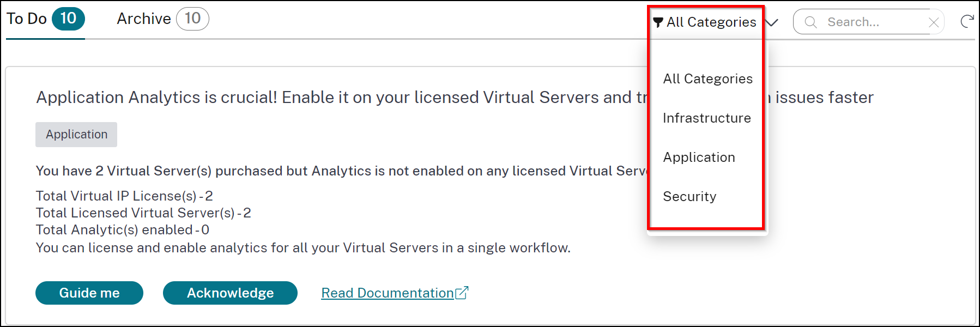
Task: Switch to the To Do tab
Action: pos(45,19)
